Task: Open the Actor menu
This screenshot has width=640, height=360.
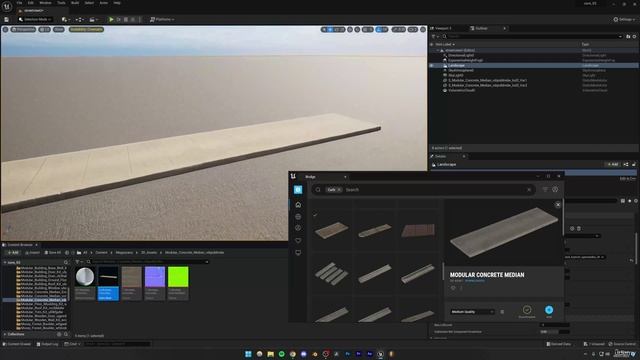Action: click(104, 3)
